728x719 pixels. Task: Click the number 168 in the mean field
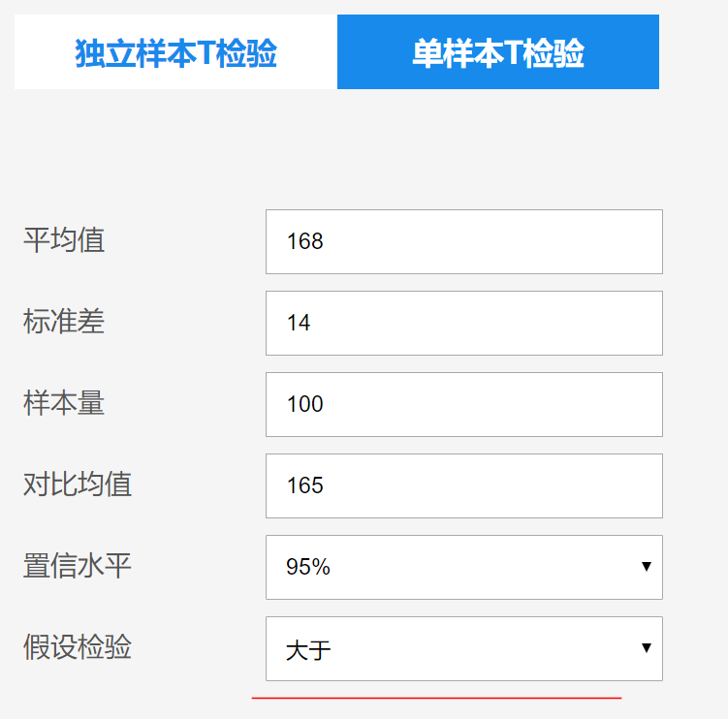[305, 242]
